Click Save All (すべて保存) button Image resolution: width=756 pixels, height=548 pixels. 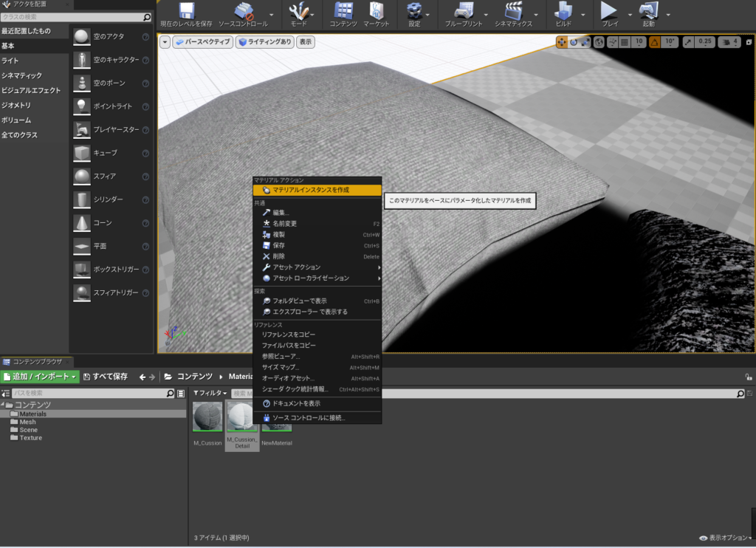point(105,377)
